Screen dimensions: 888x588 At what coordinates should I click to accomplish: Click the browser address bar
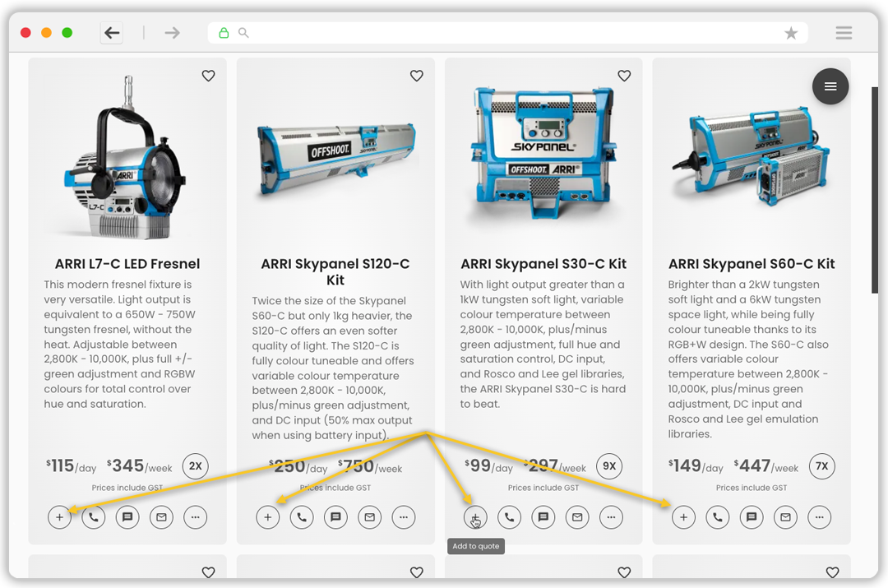[x=507, y=33]
